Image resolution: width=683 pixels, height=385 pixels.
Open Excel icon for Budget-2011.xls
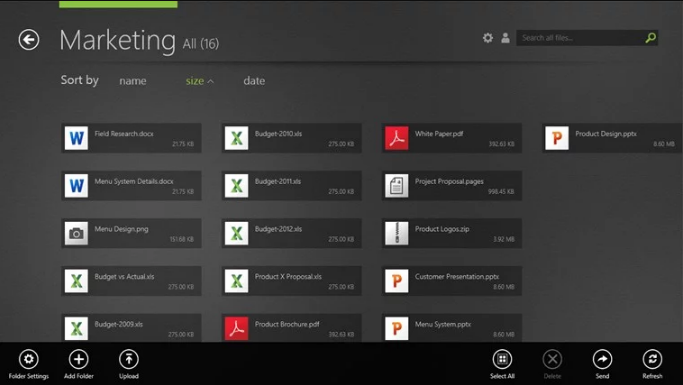pyautogui.click(x=237, y=186)
